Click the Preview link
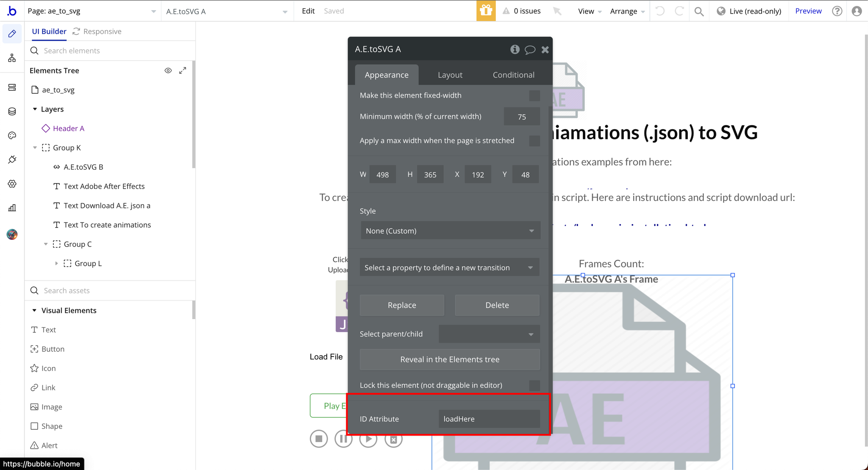The height and width of the screenshot is (470, 868). [808, 11]
